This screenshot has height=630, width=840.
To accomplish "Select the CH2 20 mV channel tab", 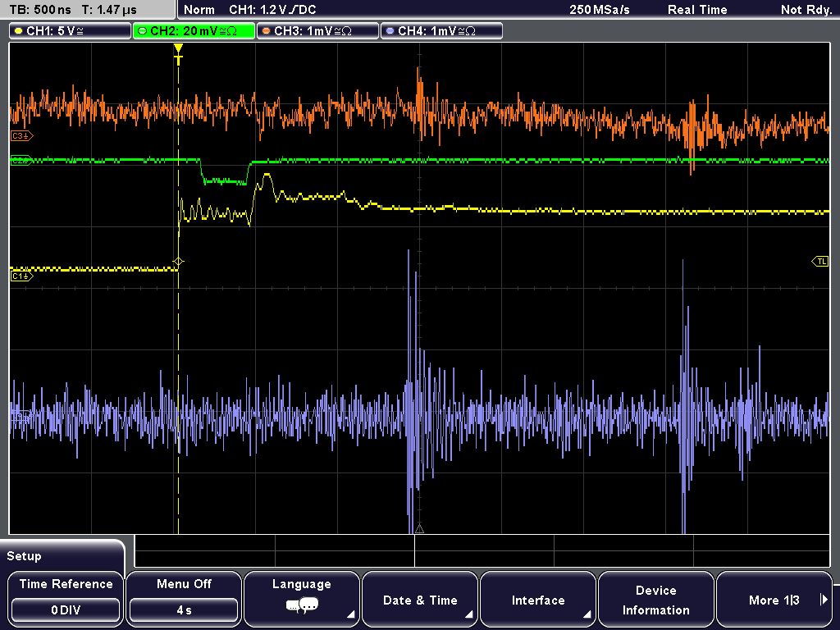I will click(x=194, y=31).
